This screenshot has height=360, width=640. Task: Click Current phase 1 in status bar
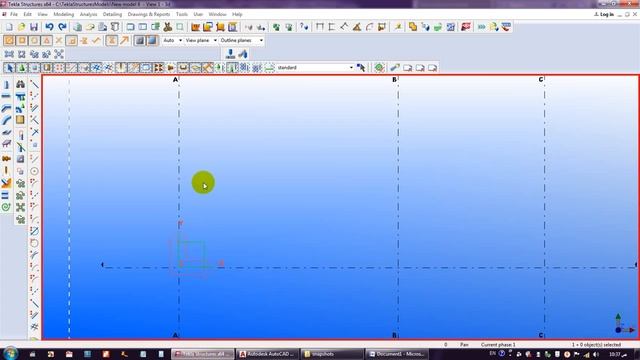498,345
